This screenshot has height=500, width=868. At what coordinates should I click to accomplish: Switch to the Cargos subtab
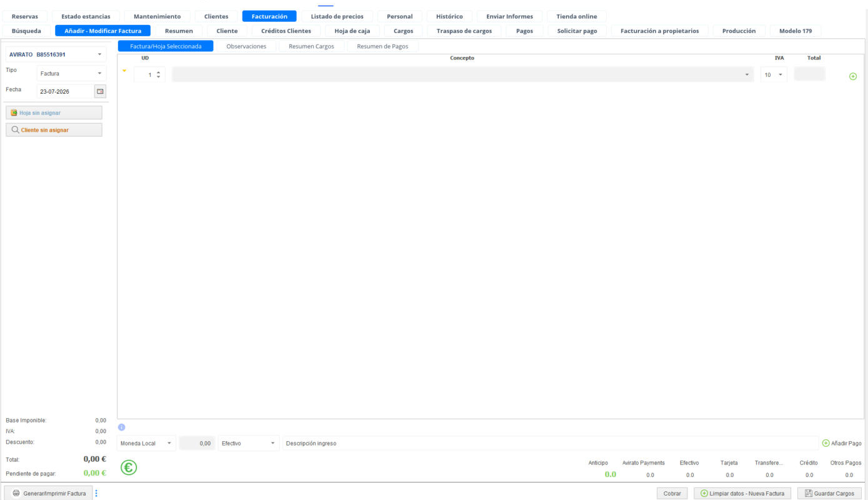point(403,31)
